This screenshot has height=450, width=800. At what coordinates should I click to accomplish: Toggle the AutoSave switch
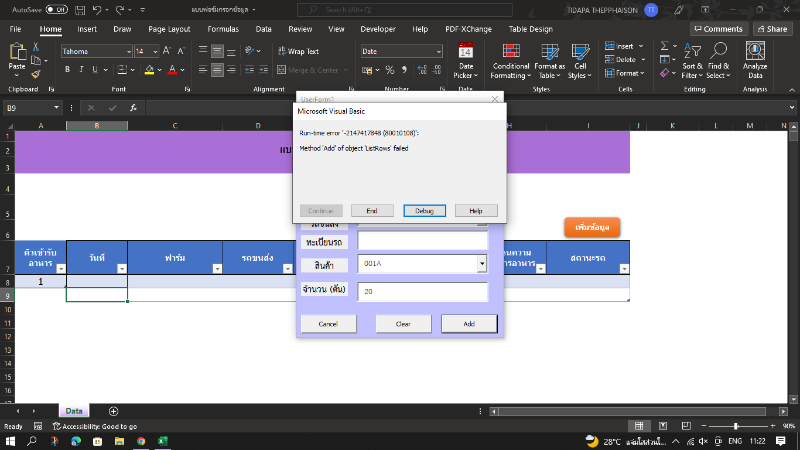click(x=56, y=9)
